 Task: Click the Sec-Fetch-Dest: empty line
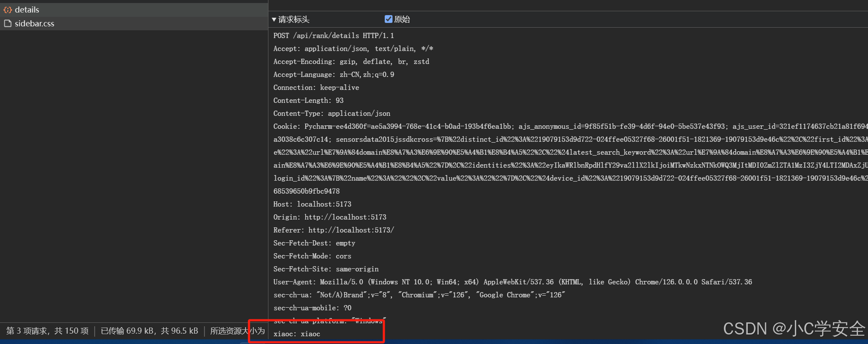click(314, 243)
